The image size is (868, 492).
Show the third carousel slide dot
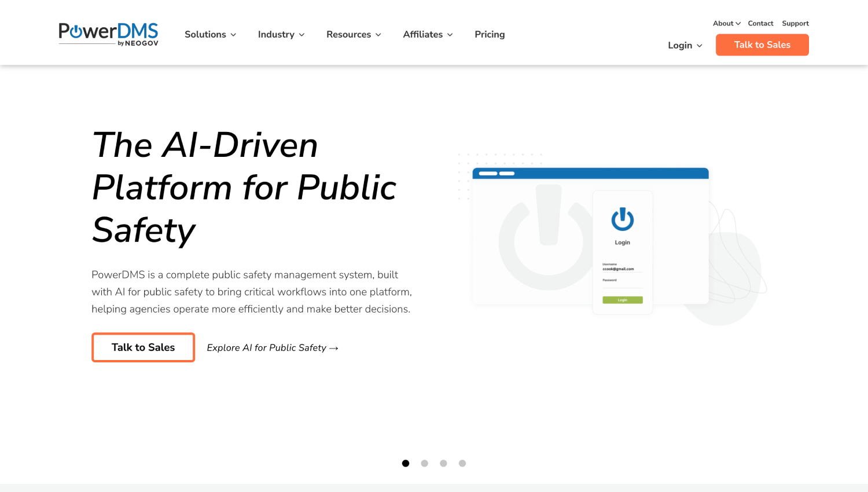pos(443,463)
